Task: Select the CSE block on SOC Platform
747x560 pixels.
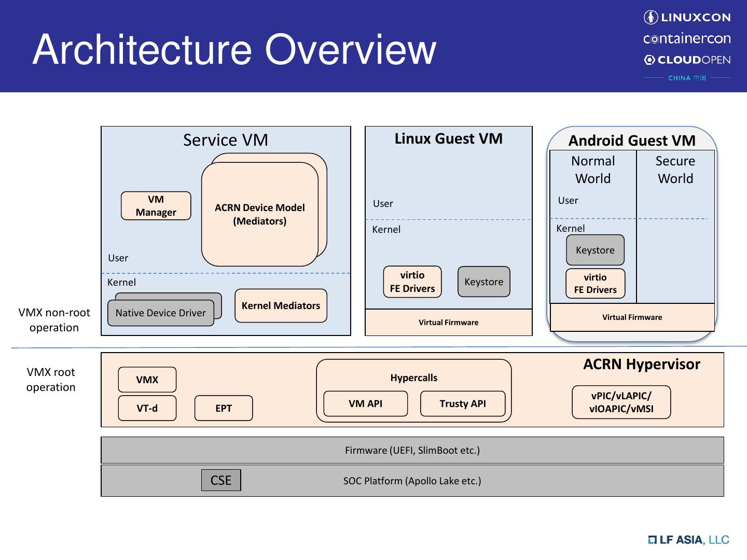Action: 221,481
